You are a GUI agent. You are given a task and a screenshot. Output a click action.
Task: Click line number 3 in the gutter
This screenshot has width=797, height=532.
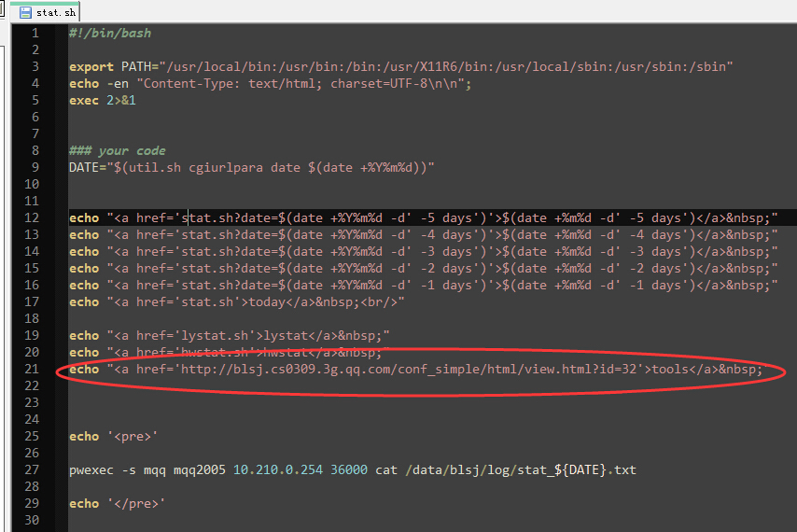click(35, 66)
